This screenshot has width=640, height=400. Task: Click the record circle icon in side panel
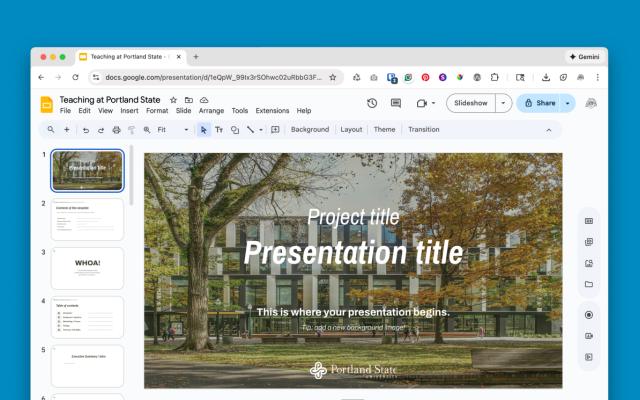point(589,315)
